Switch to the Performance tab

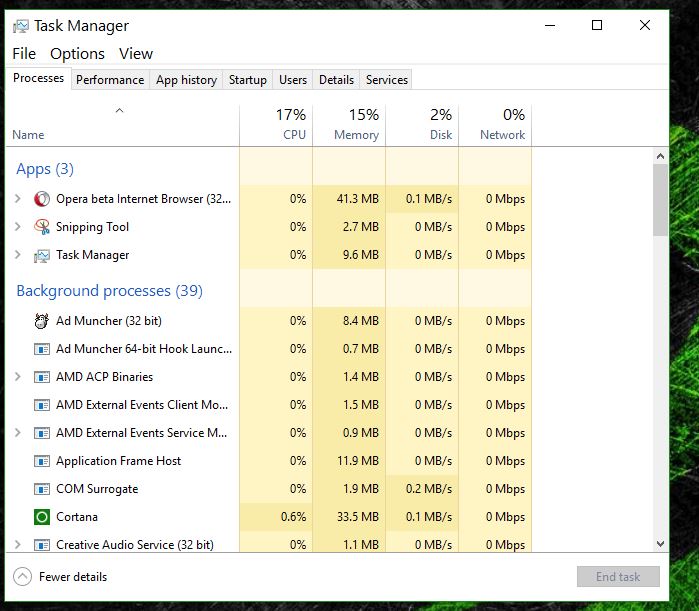(110, 80)
